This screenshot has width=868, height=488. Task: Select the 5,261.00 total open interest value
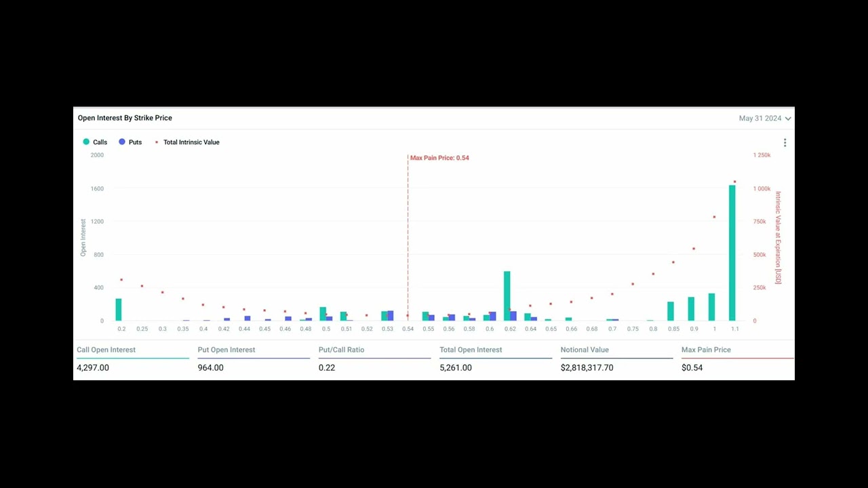coord(456,367)
